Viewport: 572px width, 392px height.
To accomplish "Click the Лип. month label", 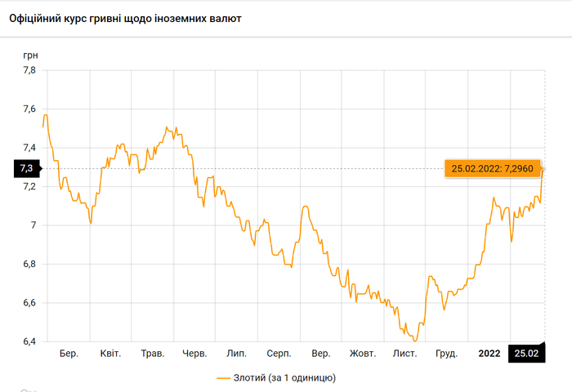I will (x=236, y=354).
